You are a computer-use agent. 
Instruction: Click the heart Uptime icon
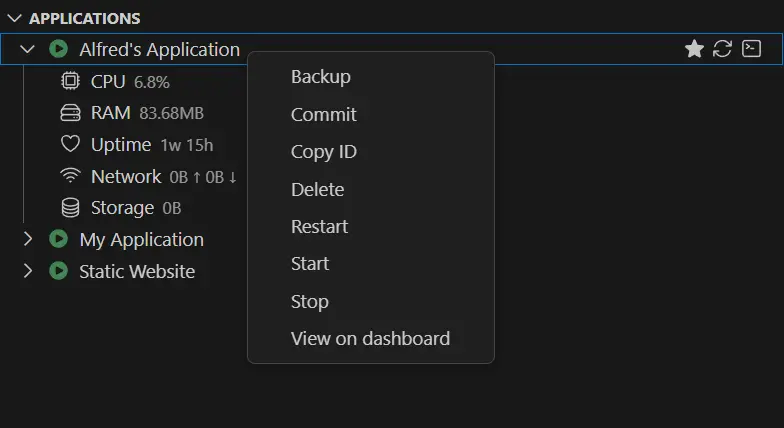click(x=70, y=144)
